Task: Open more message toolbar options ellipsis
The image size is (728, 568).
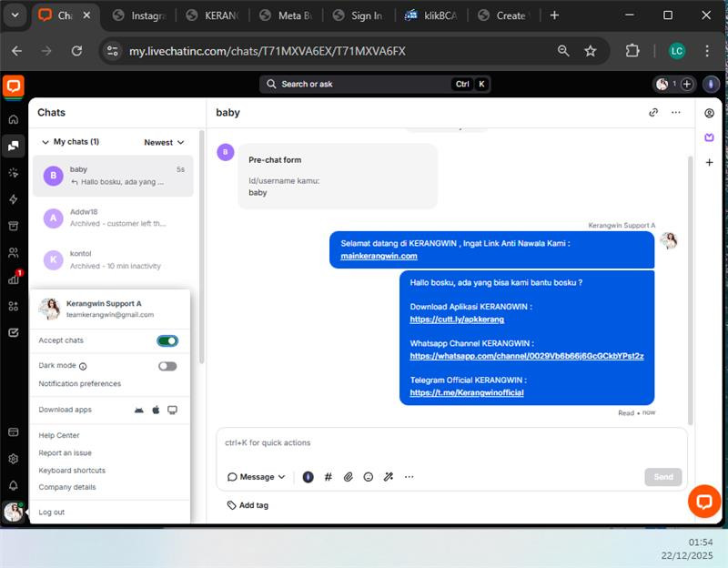Action: 409,477
